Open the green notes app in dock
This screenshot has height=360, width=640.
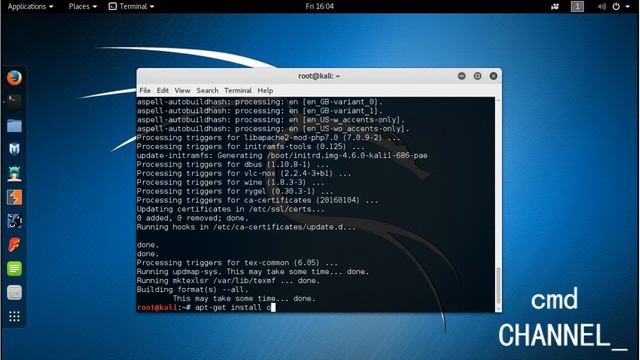[x=14, y=269]
